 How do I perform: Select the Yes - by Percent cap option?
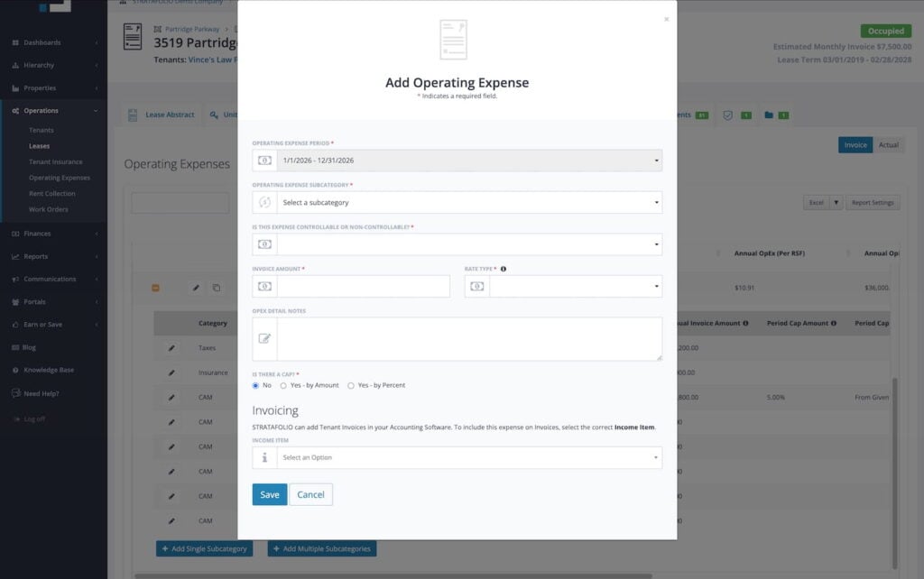353,385
